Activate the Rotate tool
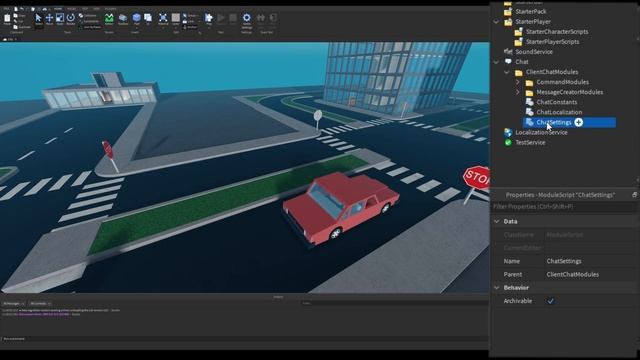This screenshot has height=360, width=640. click(x=71, y=19)
